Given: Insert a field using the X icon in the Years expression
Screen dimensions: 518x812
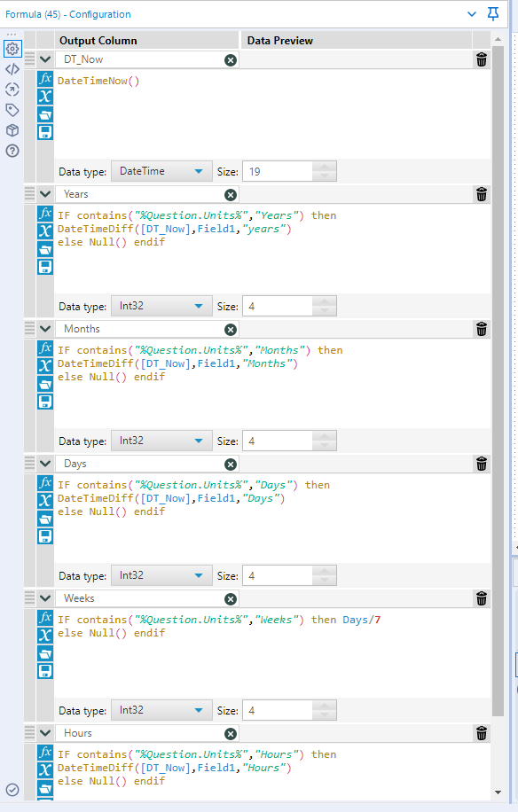Looking at the screenshot, I should [44, 230].
